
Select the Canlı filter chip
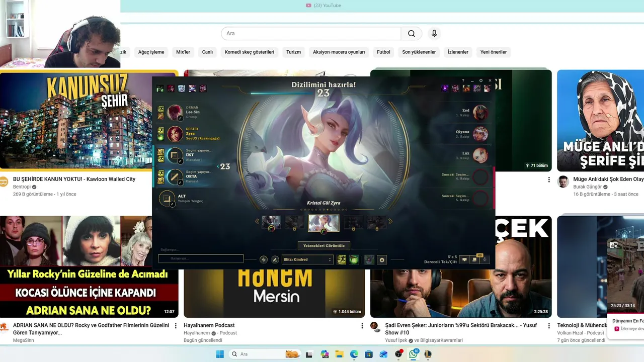coord(207,52)
